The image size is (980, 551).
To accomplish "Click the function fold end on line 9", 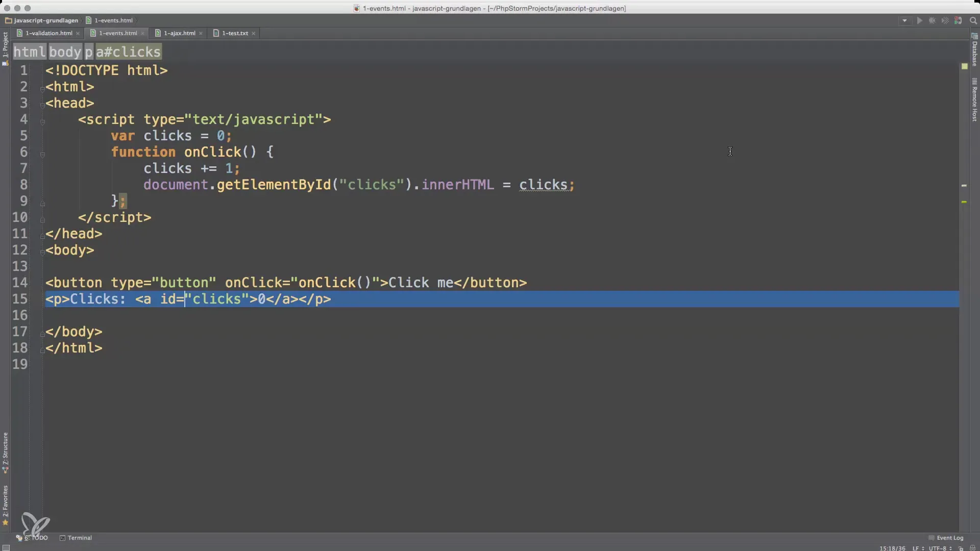I will pyautogui.click(x=42, y=203).
